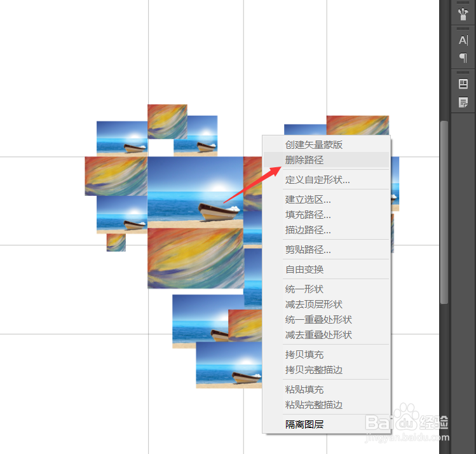Open the Brush Presets panel icon
Screen dimensions: 476x454
coord(463,14)
